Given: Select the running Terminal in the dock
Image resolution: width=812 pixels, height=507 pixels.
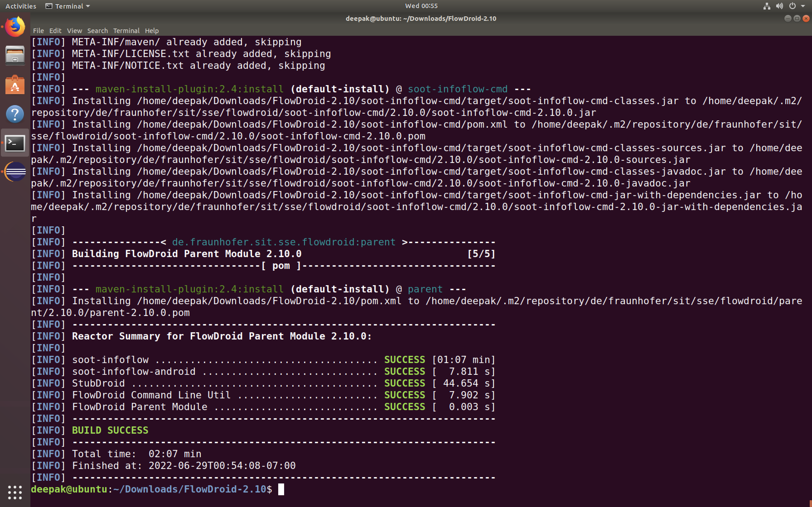Looking at the screenshot, I should pos(15,143).
